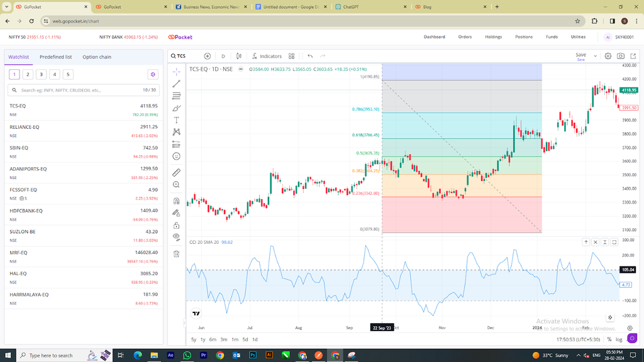The height and width of the screenshot is (362, 644).
Task: Take a chart snapshot with camera icon
Action: pyautogui.click(x=621, y=56)
